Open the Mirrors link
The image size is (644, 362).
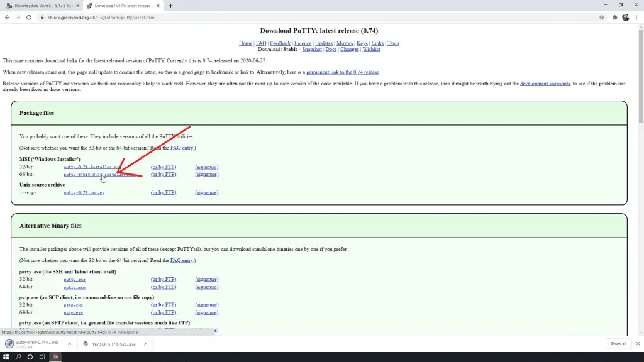click(345, 43)
